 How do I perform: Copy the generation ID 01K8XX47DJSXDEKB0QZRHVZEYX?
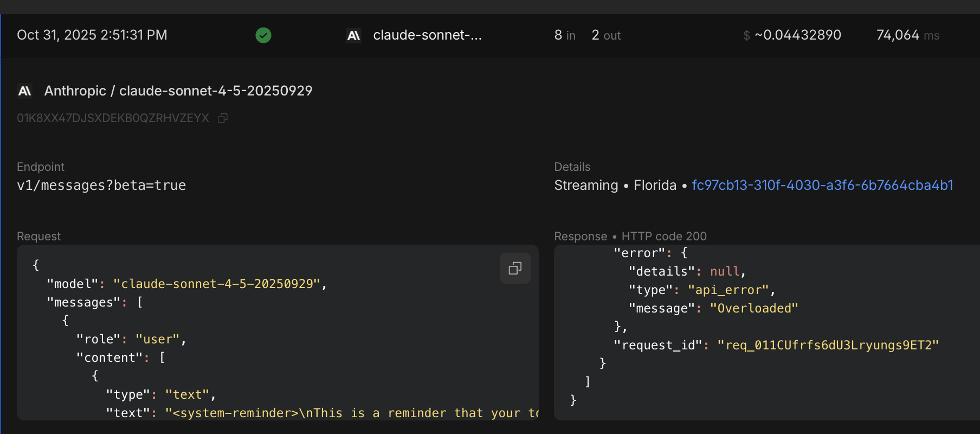(x=222, y=118)
